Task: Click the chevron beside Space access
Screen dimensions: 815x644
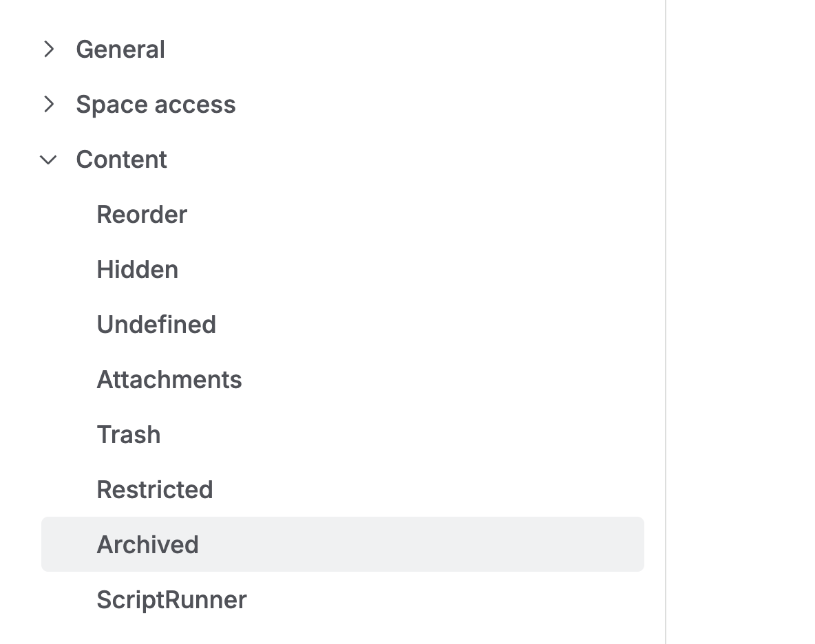Action: (48, 104)
